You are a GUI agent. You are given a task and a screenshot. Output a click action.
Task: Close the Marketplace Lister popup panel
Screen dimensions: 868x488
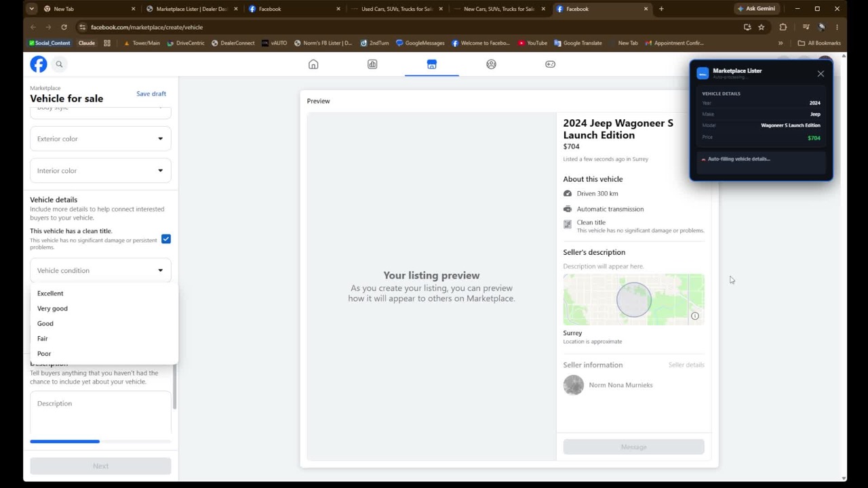click(x=821, y=74)
